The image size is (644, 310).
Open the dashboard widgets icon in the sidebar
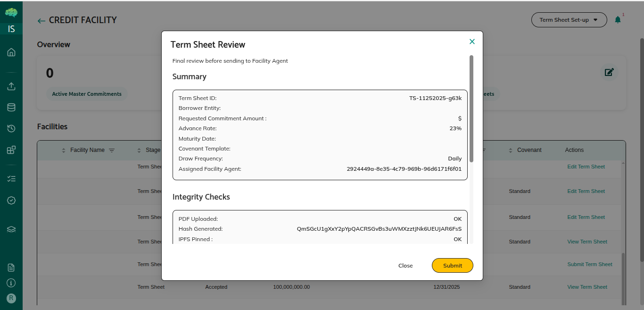(11, 150)
